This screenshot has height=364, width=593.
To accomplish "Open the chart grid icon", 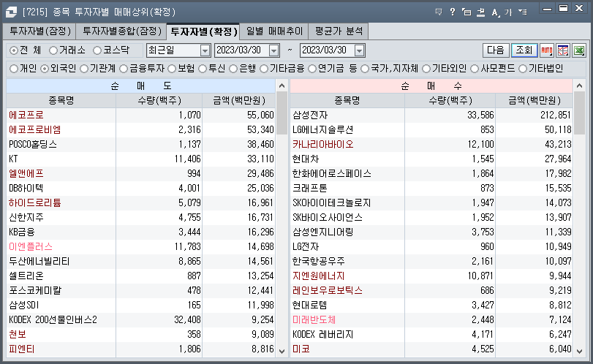I will coord(563,50).
